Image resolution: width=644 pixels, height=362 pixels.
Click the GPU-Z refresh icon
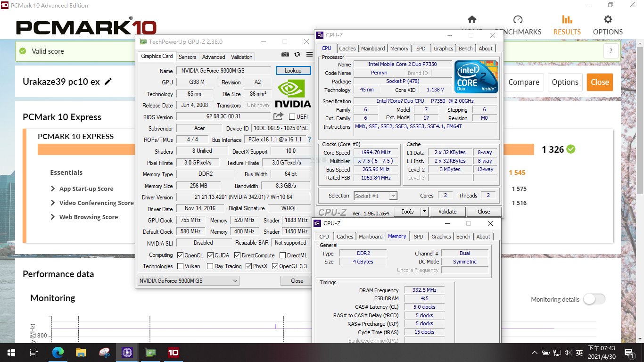tap(297, 55)
